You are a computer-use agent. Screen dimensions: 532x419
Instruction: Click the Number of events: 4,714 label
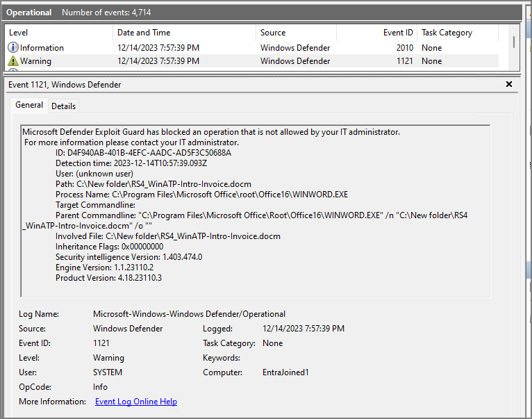(x=106, y=13)
